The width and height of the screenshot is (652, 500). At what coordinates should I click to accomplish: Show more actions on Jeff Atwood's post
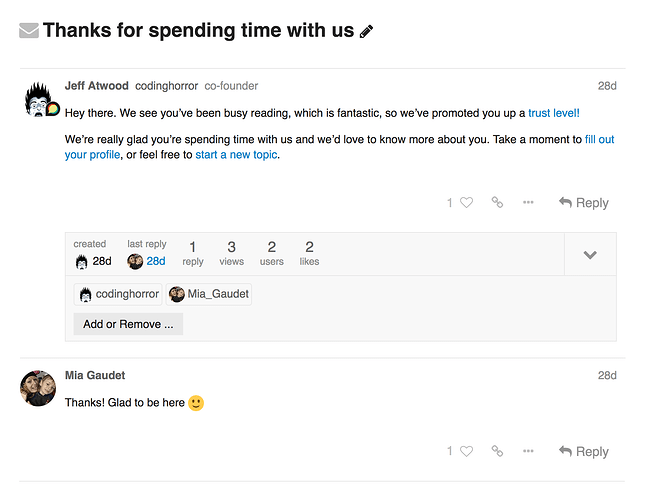(x=528, y=203)
